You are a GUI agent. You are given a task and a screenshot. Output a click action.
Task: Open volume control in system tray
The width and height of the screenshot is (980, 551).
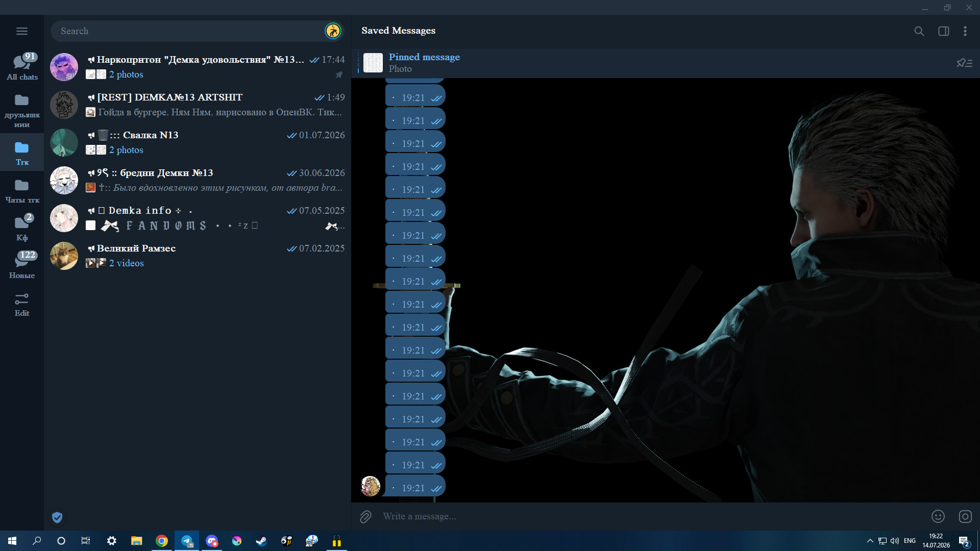tap(894, 541)
